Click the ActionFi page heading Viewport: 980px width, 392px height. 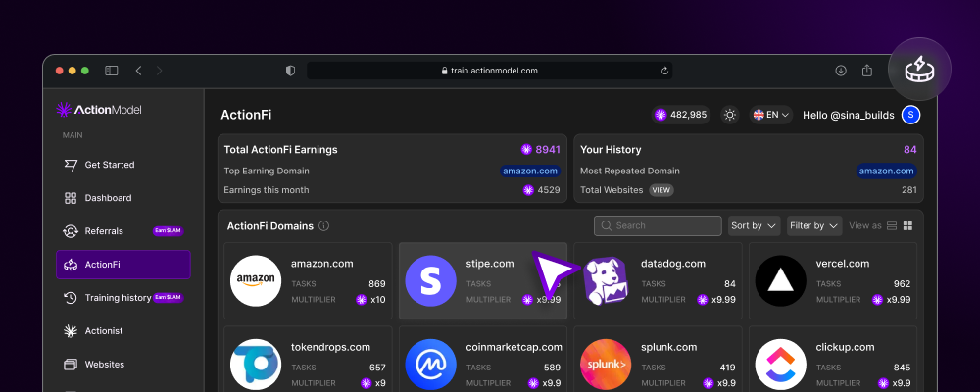[x=246, y=115]
